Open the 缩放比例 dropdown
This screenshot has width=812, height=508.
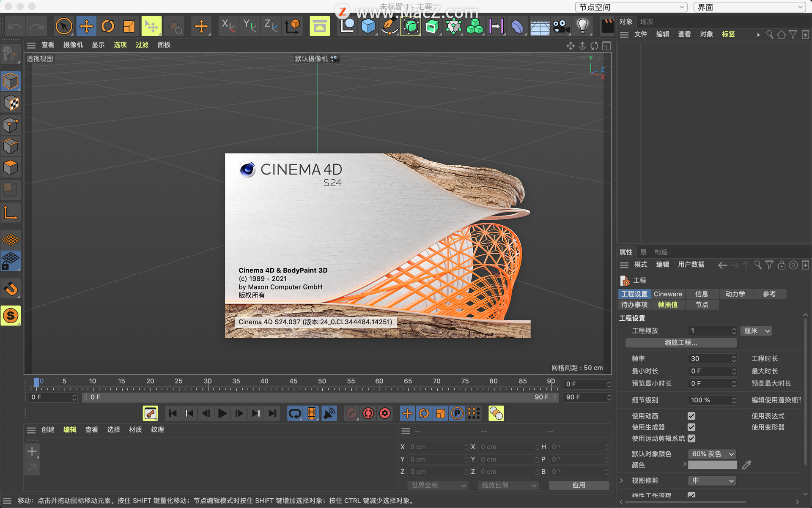pos(509,486)
